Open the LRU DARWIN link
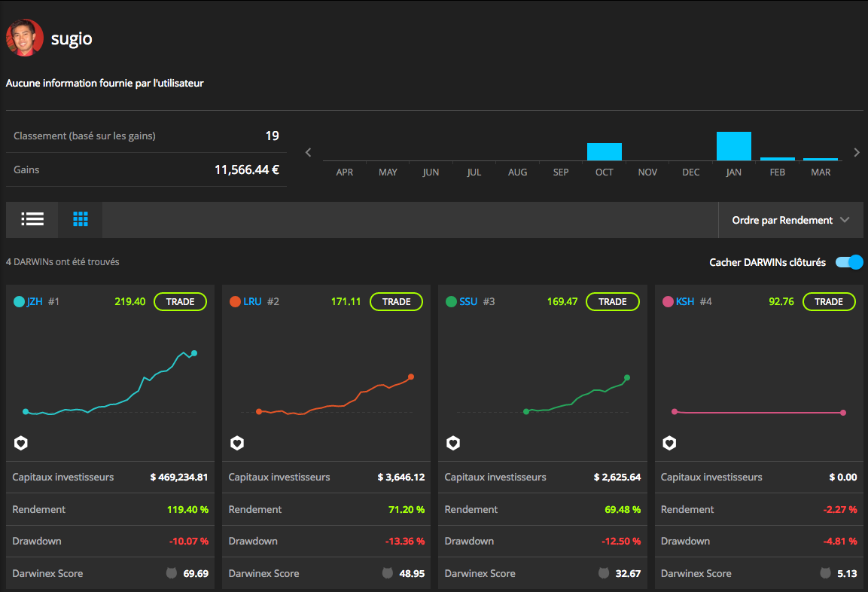The height and width of the screenshot is (592, 868). tap(252, 302)
